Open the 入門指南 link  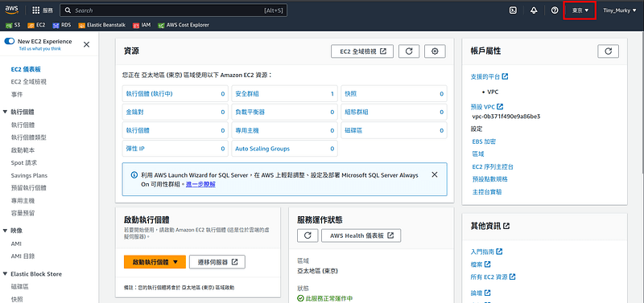[487, 252]
